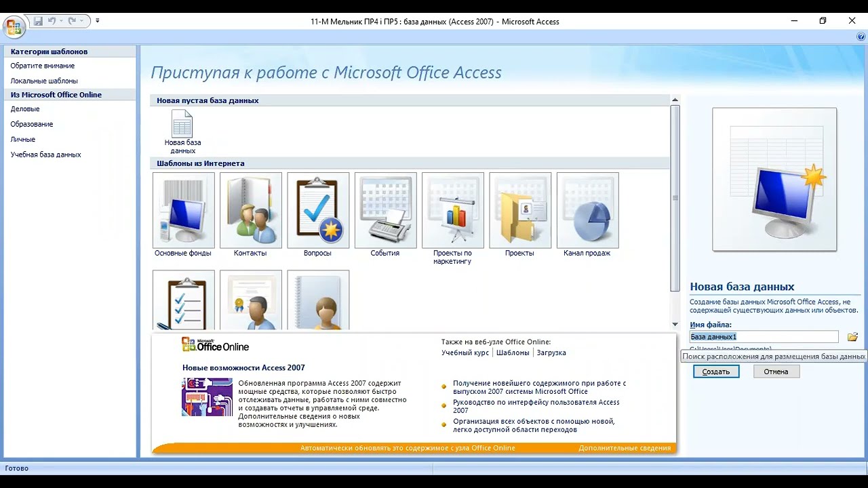This screenshot has width=868, height=488.
Task: Click Дополнительные сведения in orange bar
Action: 625,448
